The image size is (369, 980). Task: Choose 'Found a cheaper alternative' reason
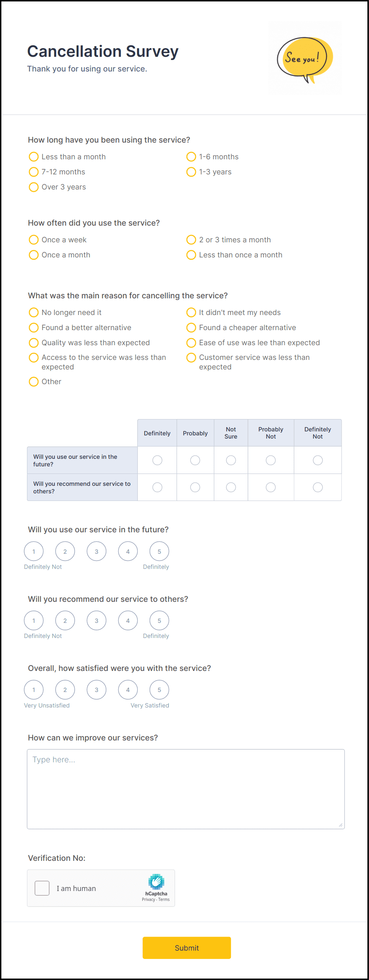pos(191,327)
